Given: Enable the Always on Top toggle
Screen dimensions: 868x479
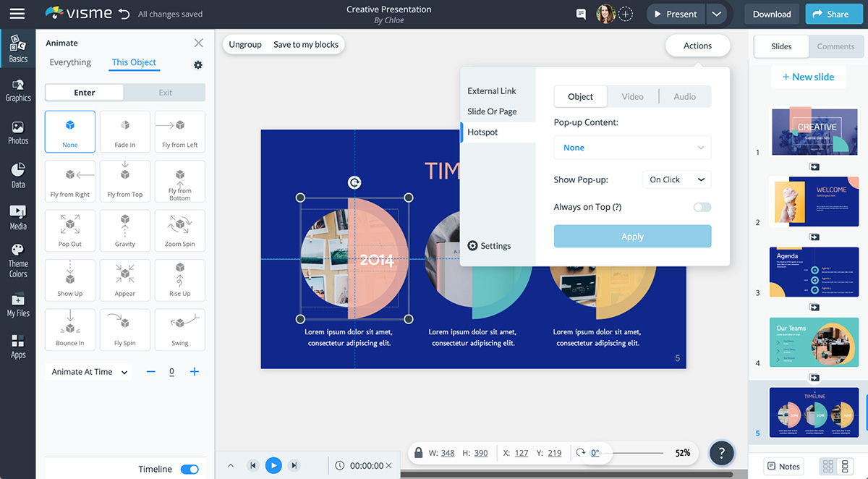Looking at the screenshot, I should coord(702,207).
